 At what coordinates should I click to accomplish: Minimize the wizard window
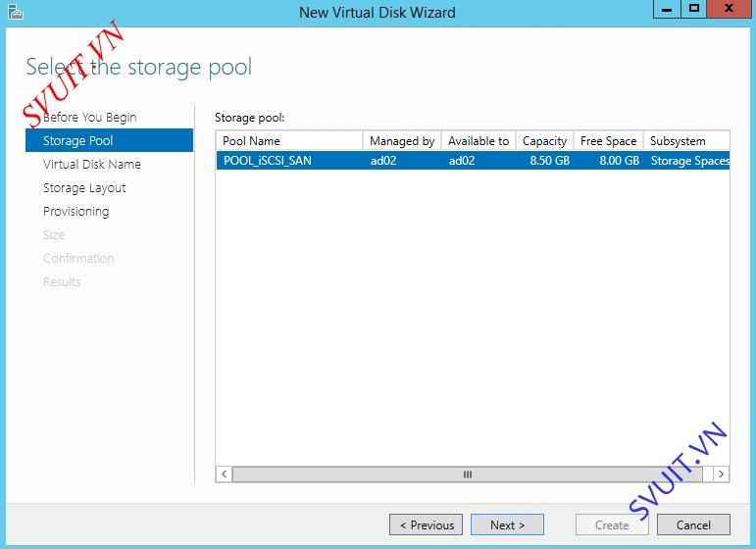tap(667, 9)
